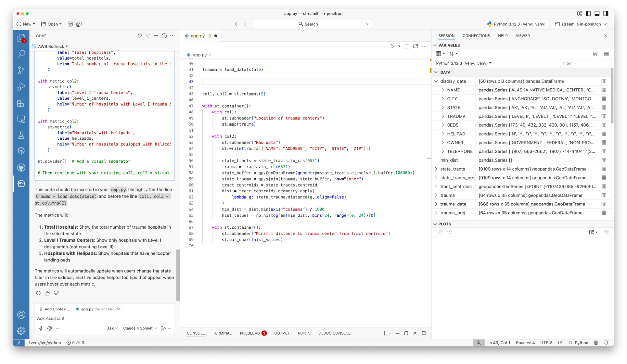
Task: Open the Extensions view icon
Action: [x=21, y=103]
